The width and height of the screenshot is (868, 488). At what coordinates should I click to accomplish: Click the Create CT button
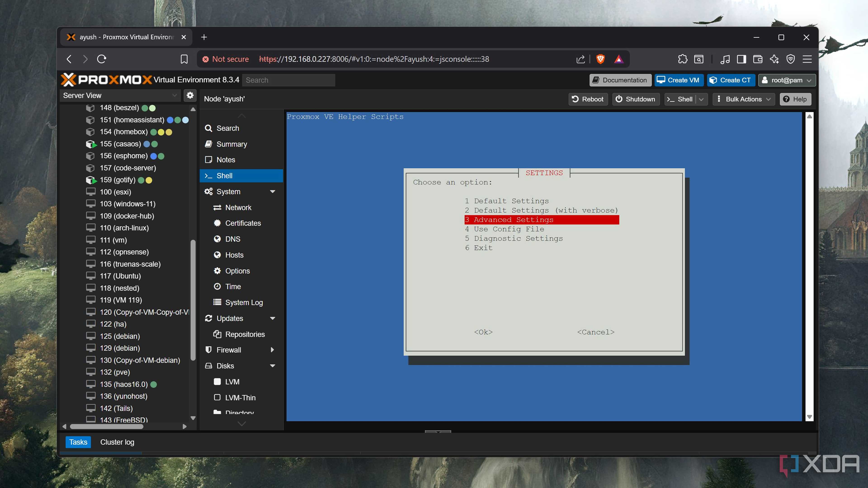tap(731, 80)
